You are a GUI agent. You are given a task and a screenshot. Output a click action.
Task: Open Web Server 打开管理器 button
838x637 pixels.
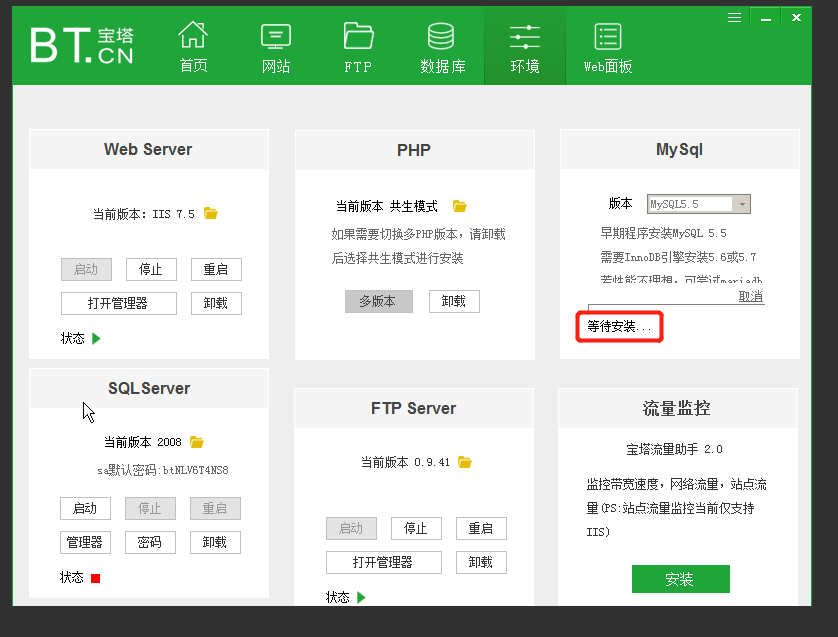(x=119, y=304)
